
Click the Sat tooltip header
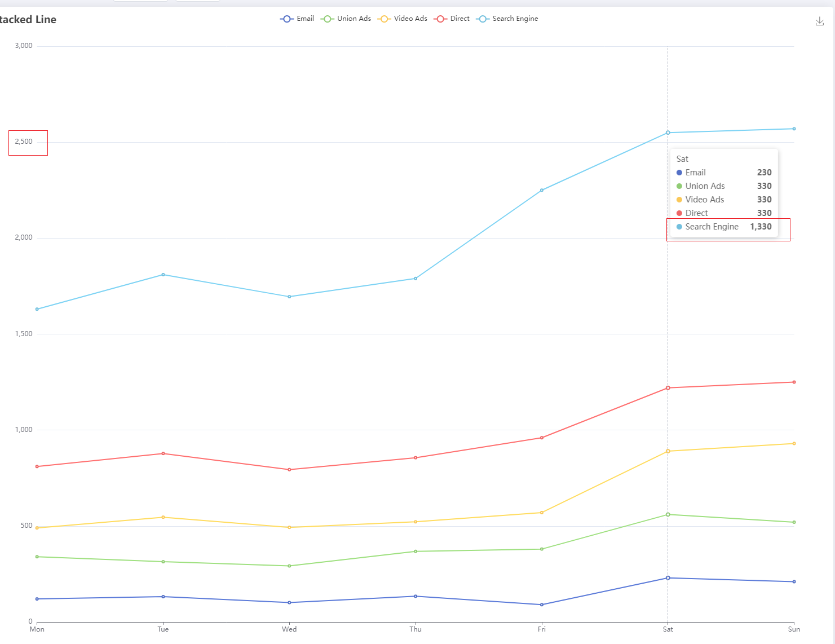(682, 159)
